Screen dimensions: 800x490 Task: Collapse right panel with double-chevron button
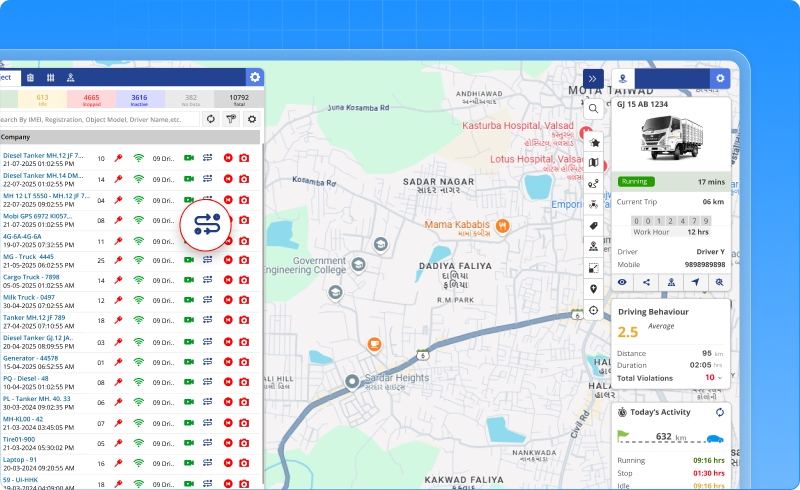point(592,78)
